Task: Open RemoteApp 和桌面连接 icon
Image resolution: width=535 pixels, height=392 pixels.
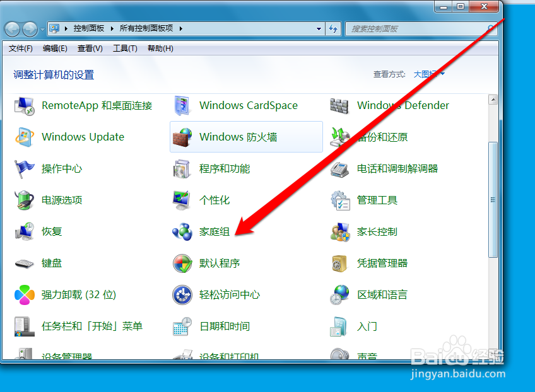Action: [x=24, y=106]
